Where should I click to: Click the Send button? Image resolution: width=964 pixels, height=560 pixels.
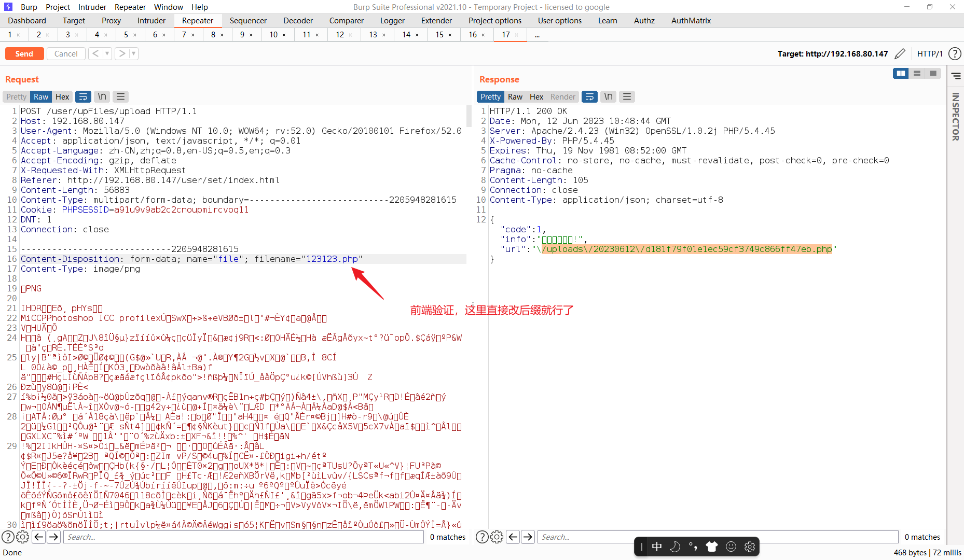[24, 53]
